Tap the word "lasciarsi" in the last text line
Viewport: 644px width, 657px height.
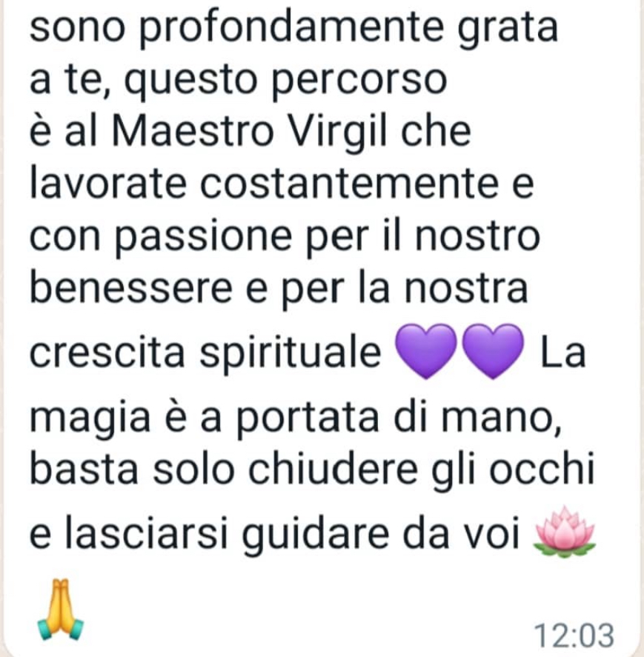click(x=146, y=534)
